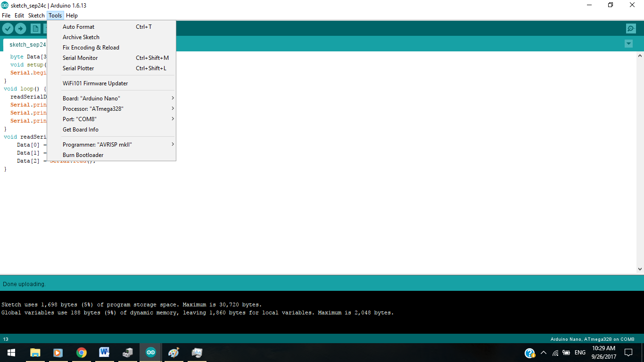
Task: Click the battery tray icon
Action: click(x=567, y=353)
